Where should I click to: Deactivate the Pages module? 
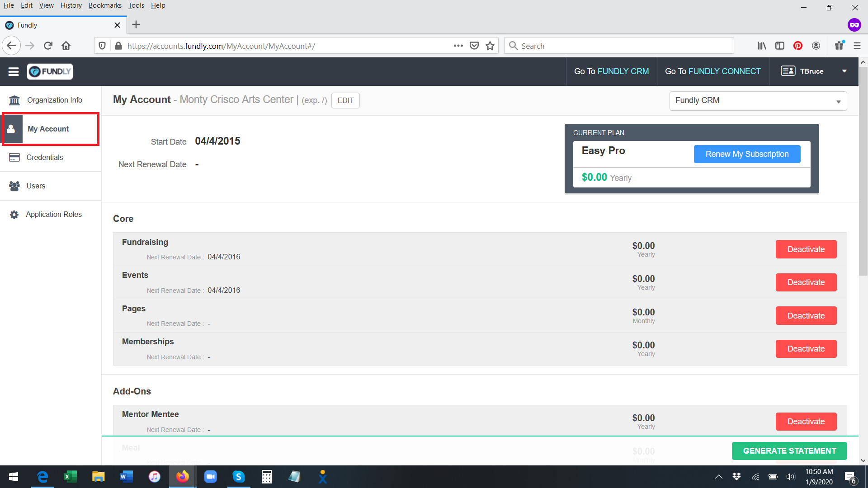806,316
